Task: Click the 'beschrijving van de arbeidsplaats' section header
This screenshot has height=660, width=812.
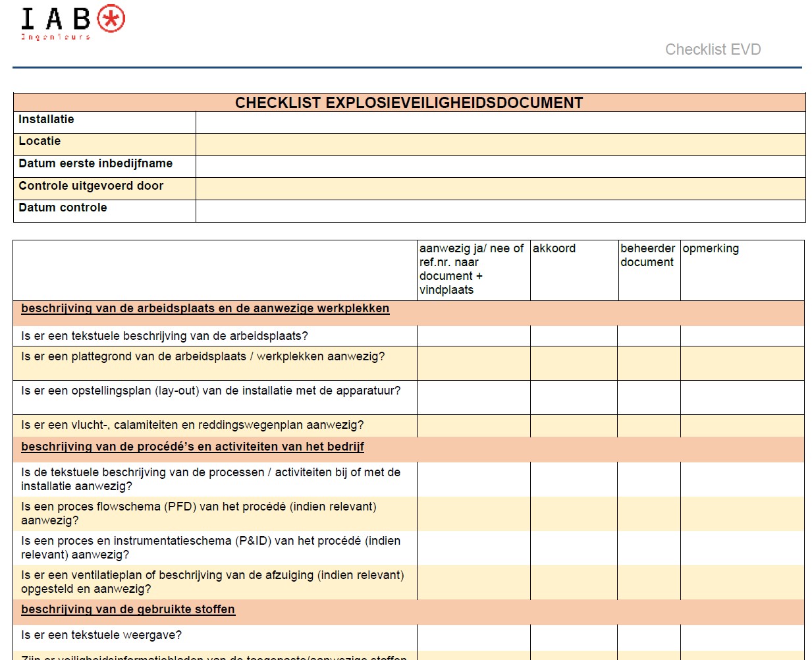Action: tap(205, 308)
